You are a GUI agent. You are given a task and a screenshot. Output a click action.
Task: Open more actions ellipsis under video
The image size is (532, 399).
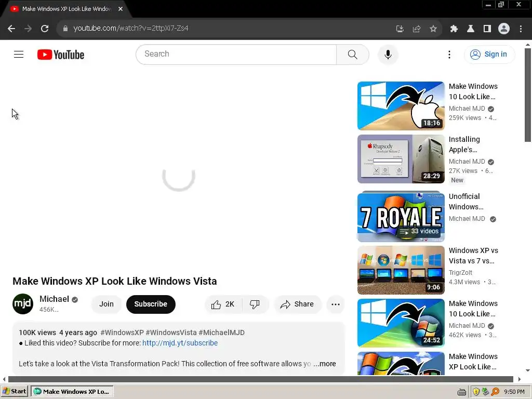click(336, 304)
